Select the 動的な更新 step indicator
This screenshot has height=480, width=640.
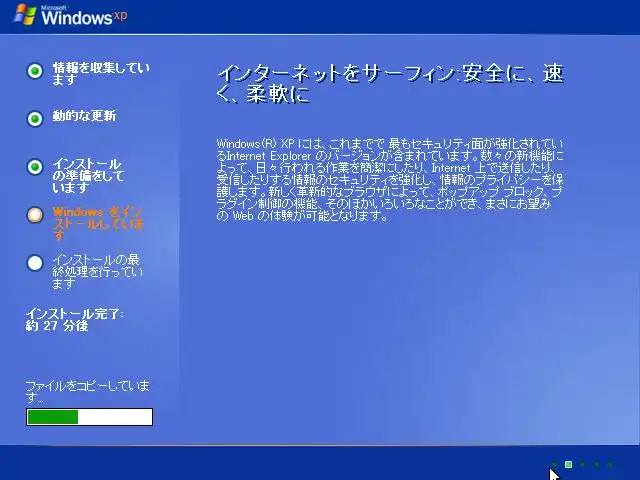point(35,119)
